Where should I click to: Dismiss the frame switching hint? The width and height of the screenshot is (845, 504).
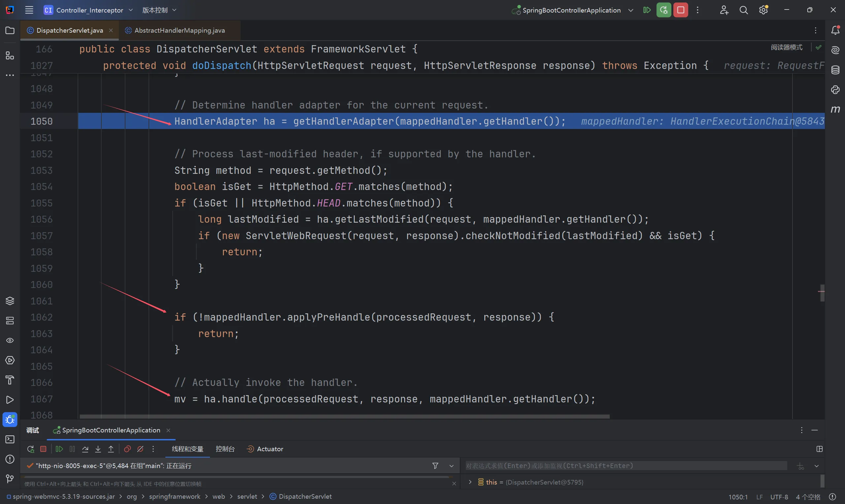click(x=454, y=484)
